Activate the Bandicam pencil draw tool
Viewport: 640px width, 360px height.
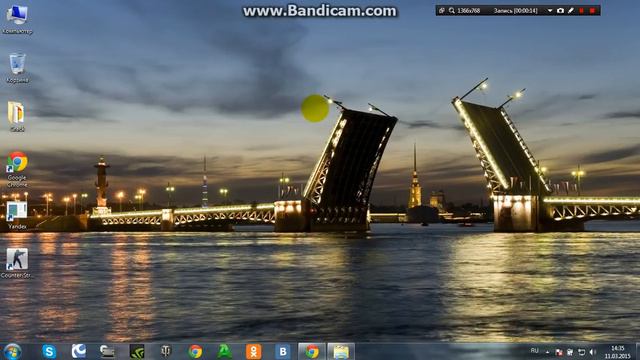571,11
